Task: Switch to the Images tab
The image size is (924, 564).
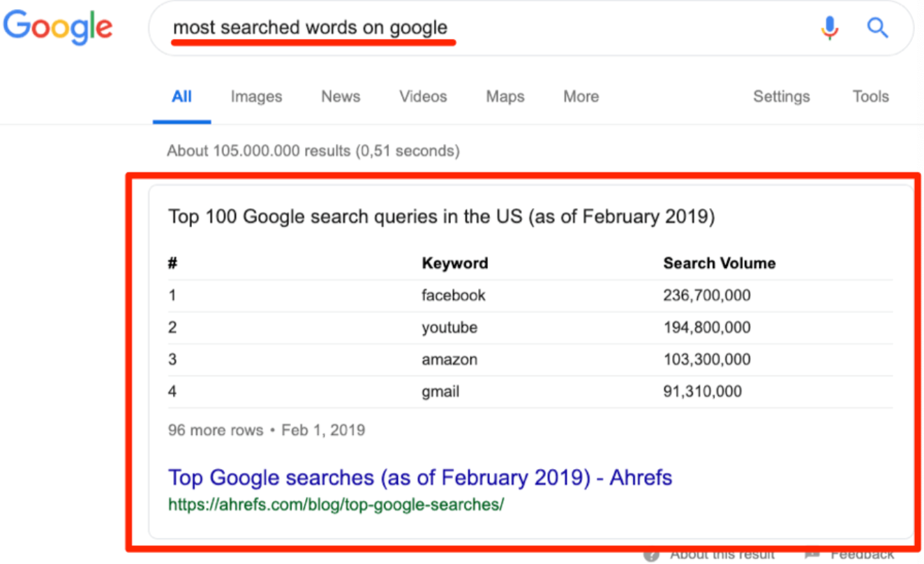Action: [x=256, y=97]
